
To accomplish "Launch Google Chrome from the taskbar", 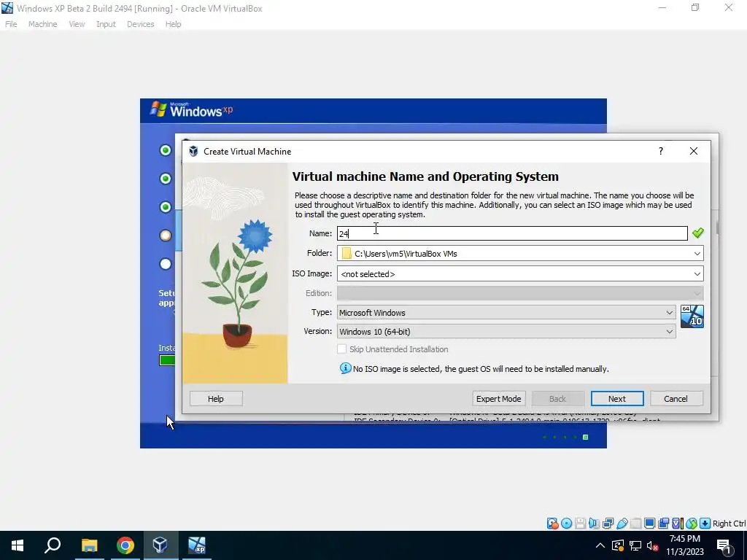I will pyautogui.click(x=125, y=545).
